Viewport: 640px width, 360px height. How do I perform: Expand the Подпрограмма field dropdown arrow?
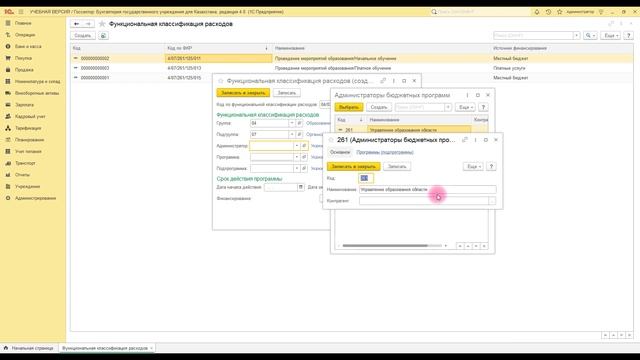[x=297, y=169]
